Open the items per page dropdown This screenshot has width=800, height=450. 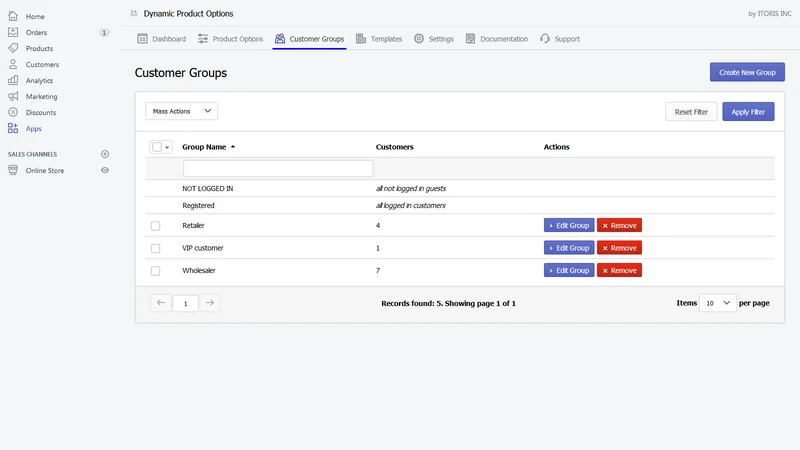tap(717, 303)
